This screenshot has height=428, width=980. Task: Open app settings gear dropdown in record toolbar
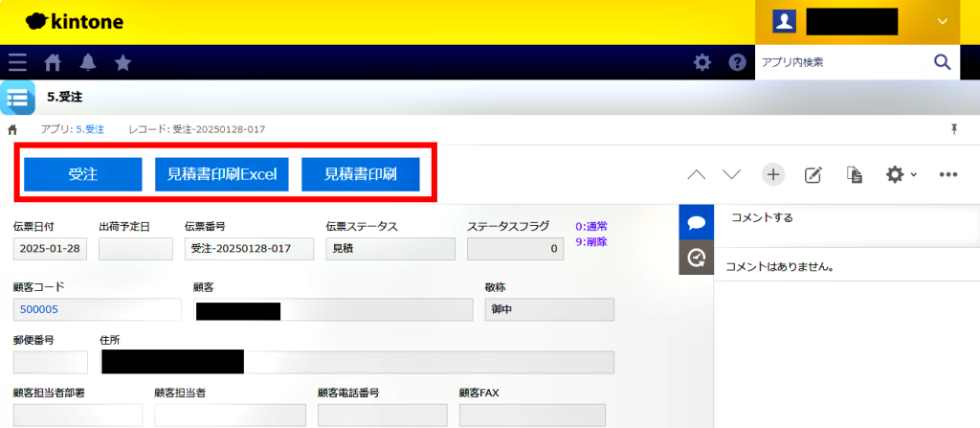[x=902, y=174]
